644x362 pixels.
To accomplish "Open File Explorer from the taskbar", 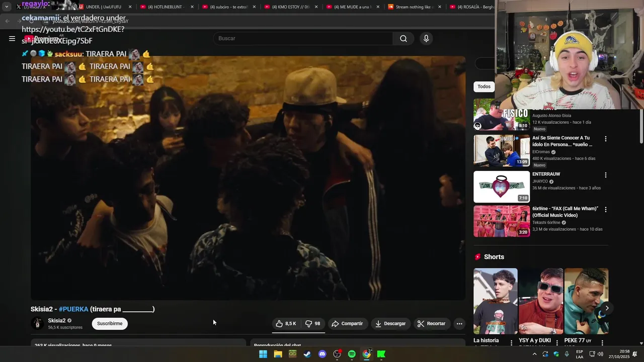I will point(278,354).
